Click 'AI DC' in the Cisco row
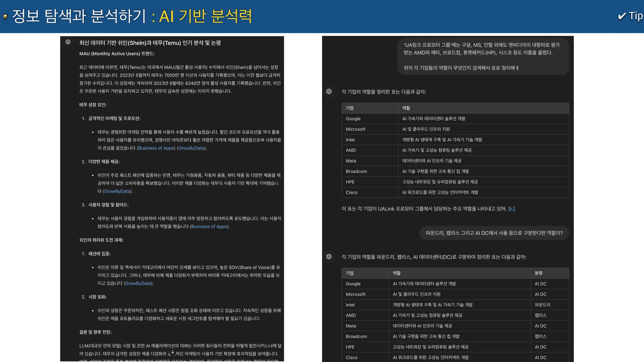The image size is (644, 362). [x=541, y=357]
